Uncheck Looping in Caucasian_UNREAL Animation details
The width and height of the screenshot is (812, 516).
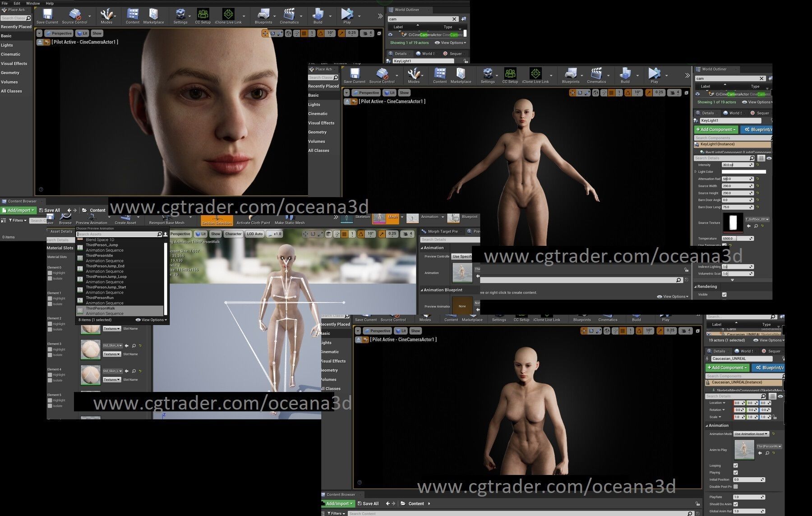pos(735,465)
